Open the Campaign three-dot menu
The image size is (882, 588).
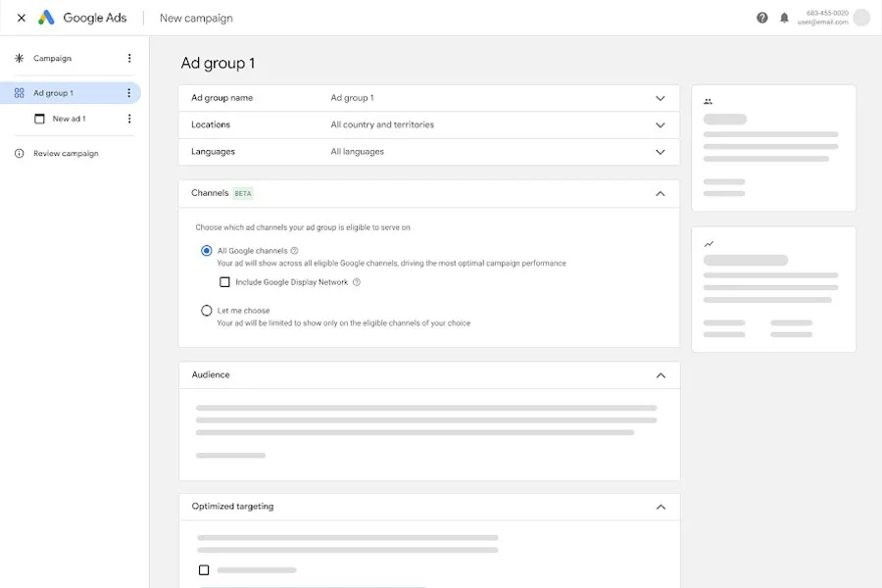129,58
